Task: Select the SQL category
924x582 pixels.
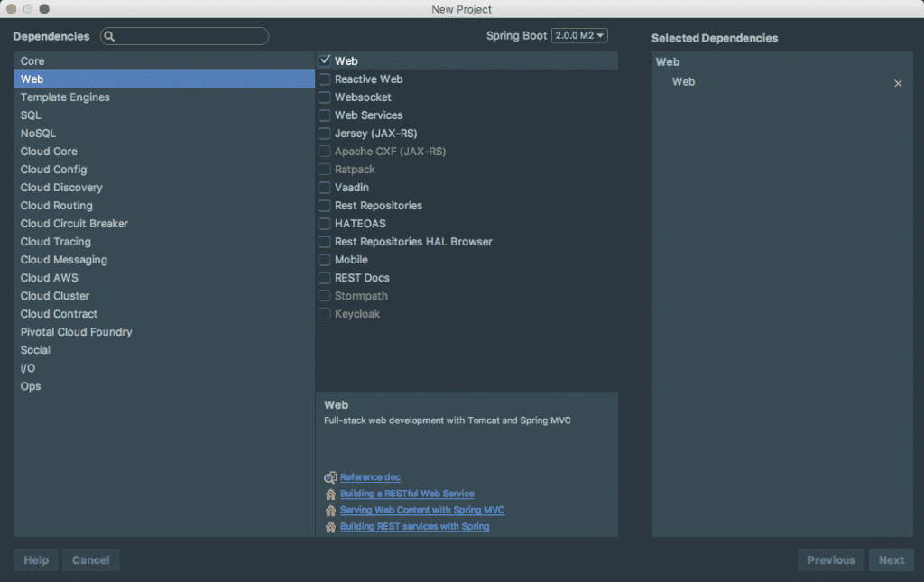Action: (x=31, y=115)
